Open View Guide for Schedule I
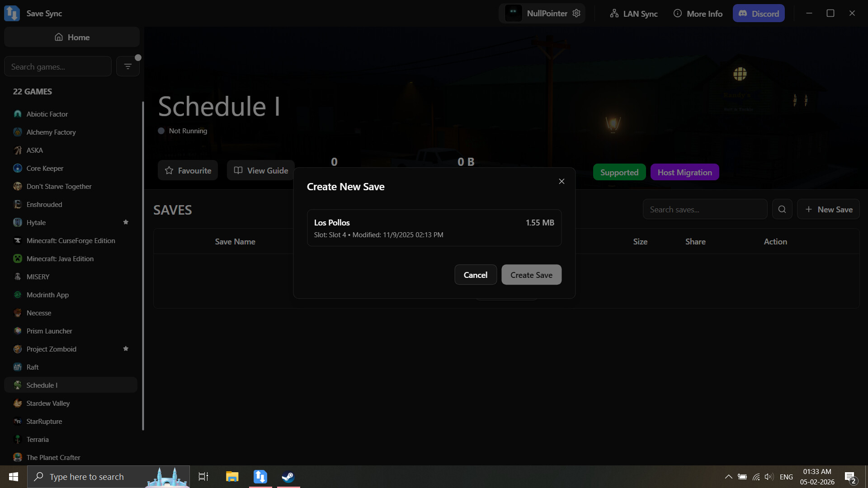 [x=261, y=170]
